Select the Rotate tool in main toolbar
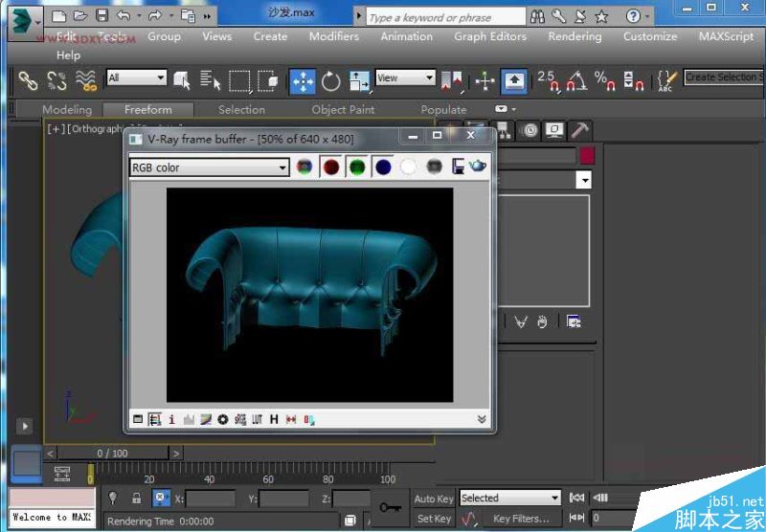766x532 pixels. point(331,81)
